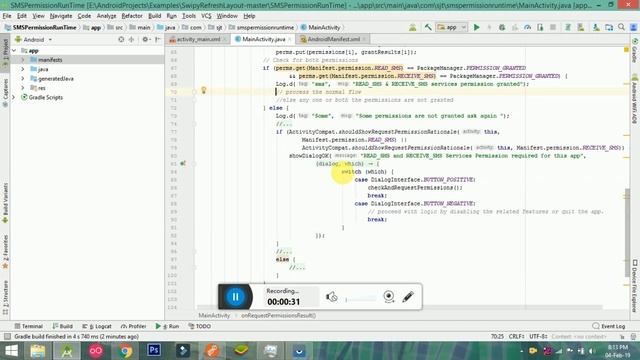Open the Tools menu
Image resolution: width=640 pixels, height=360 pixels.
(x=189, y=16)
